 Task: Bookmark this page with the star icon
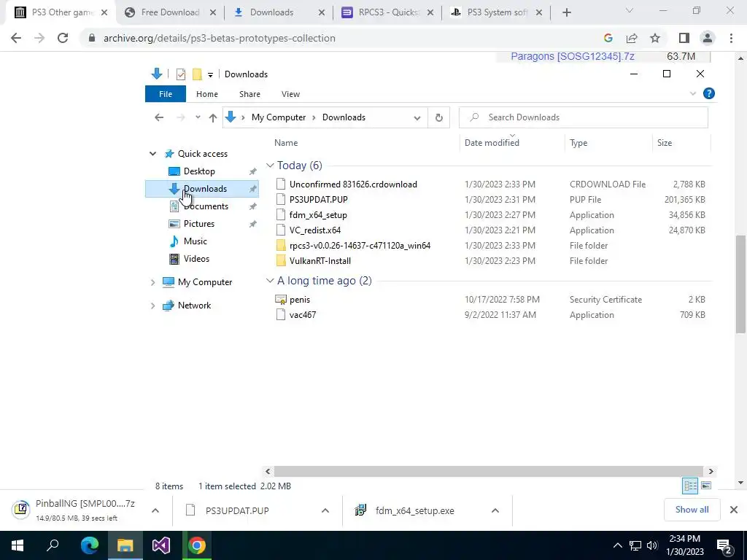click(655, 38)
